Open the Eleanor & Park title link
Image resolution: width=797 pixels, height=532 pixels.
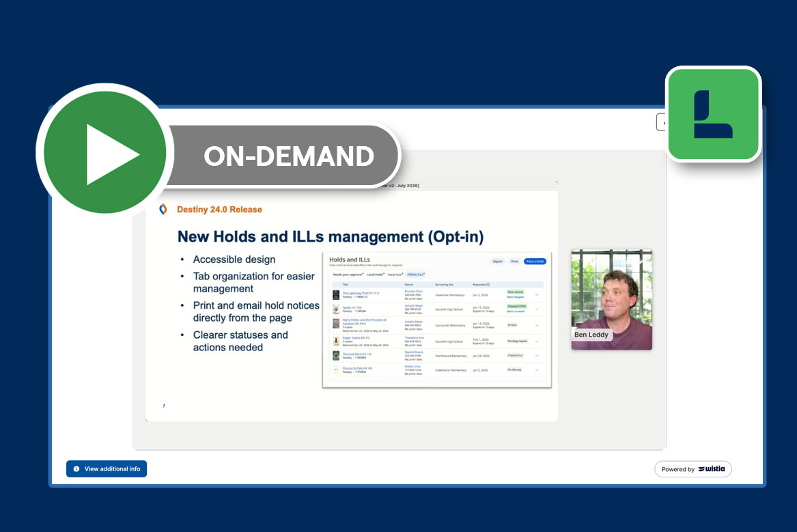click(x=352, y=368)
